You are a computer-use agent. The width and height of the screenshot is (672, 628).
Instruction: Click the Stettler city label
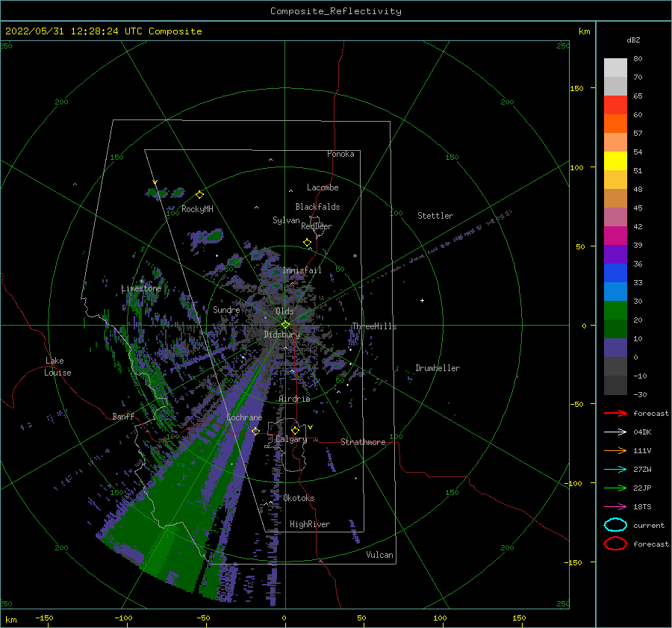click(435, 216)
